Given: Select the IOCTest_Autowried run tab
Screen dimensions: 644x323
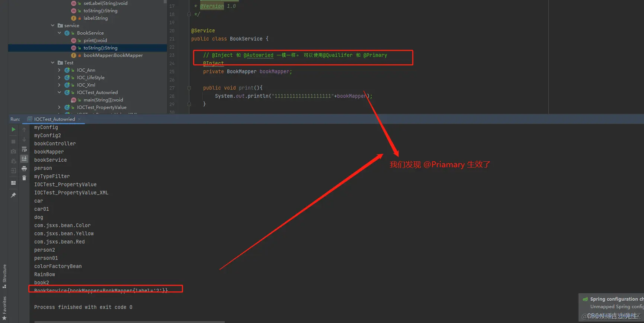Looking at the screenshot, I should [54, 119].
